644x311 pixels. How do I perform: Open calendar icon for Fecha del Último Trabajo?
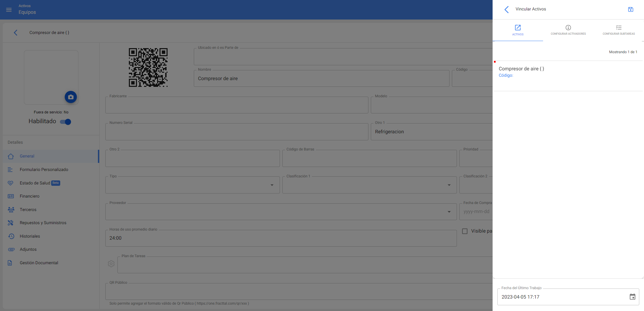[x=632, y=297]
